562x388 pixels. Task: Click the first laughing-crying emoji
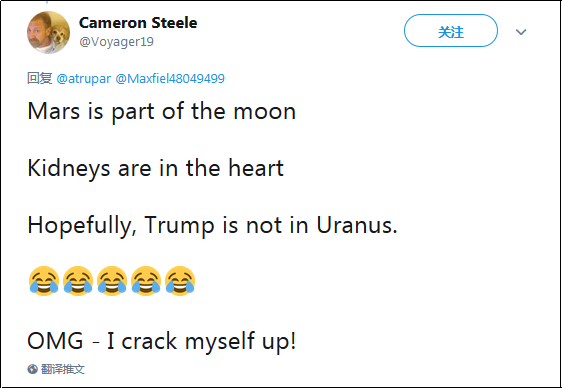(x=43, y=281)
